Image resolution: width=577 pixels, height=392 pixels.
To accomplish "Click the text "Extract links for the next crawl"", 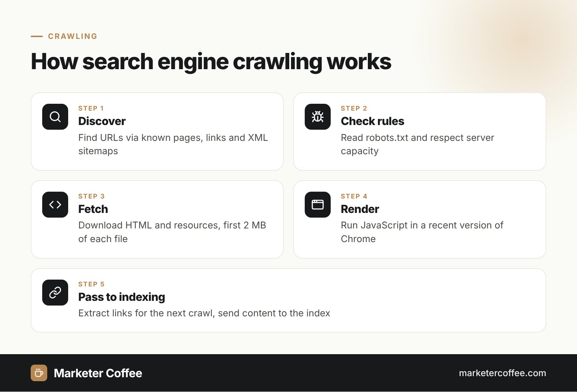I will coord(145,313).
